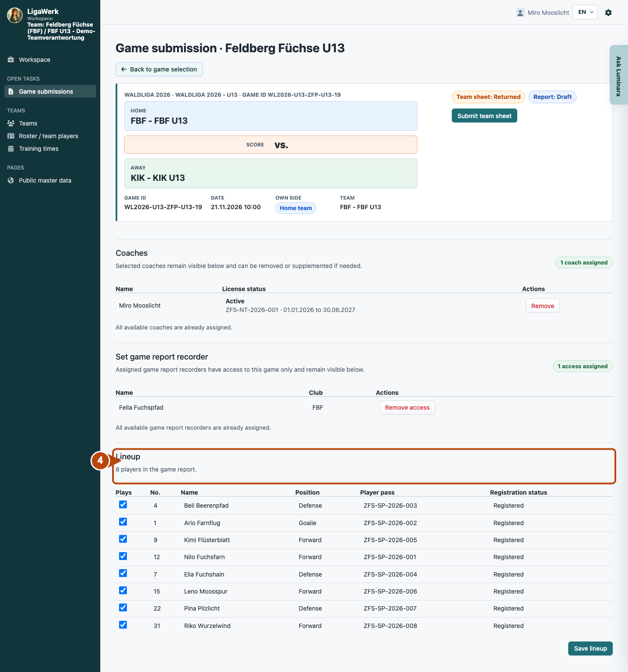Deselect Leno Moosspur from the lineup
The width and height of the screenshot is (628, 672).
(x=123, y=591)
